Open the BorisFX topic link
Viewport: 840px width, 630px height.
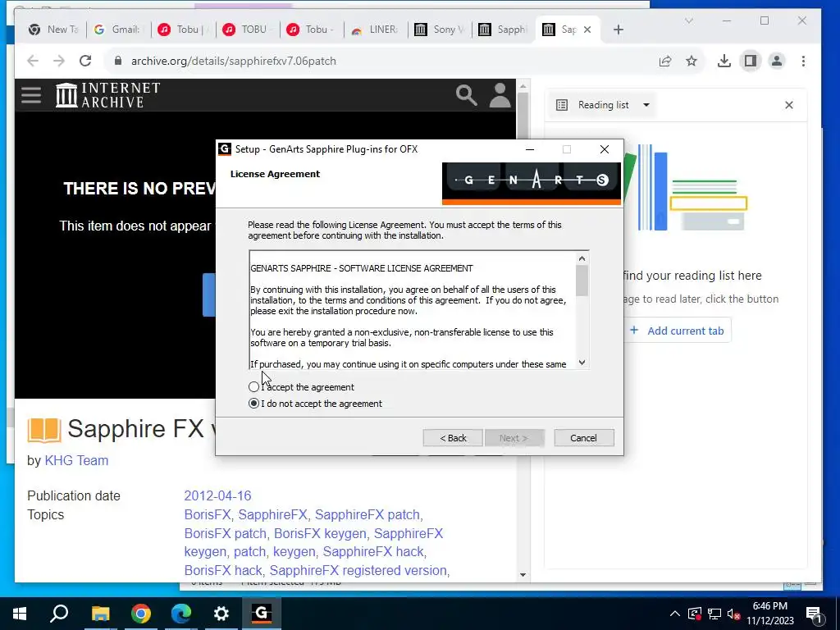click(208, 514)
